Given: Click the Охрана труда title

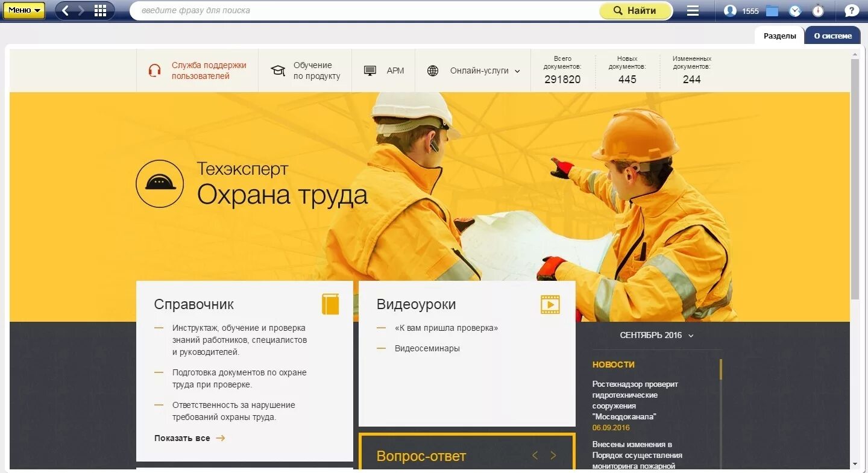Looking at the screenshot, I should click(x=282, y=195).
